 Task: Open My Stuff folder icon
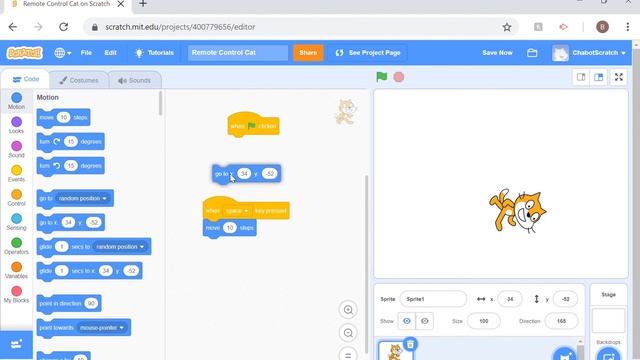[532, 53]
